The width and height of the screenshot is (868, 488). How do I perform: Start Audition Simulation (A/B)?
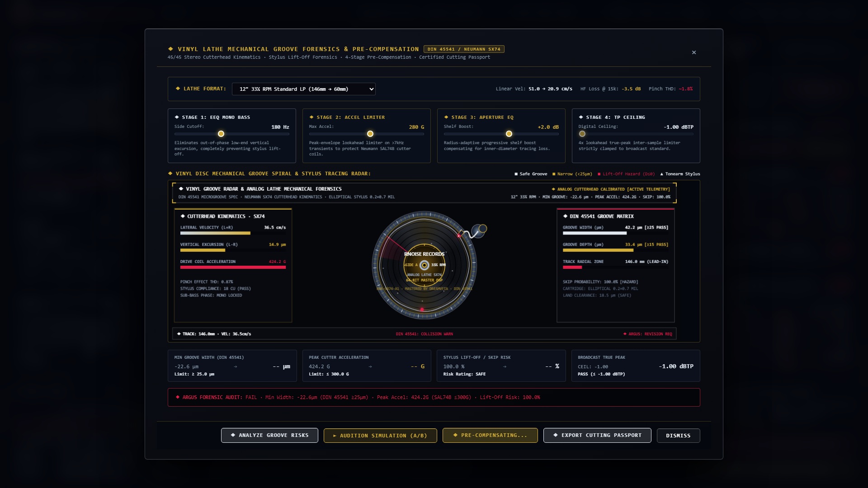tap(380, 436)
